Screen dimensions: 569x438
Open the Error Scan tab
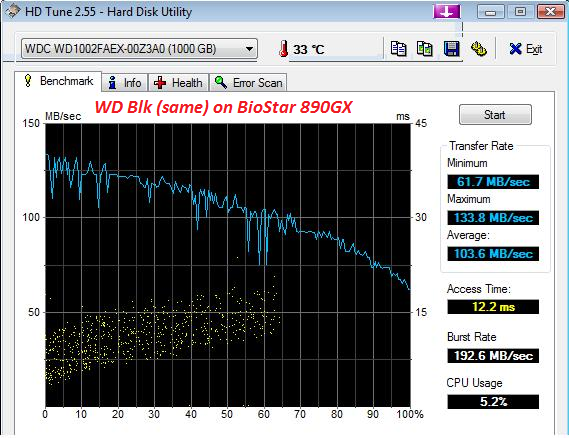click(248, 83)
